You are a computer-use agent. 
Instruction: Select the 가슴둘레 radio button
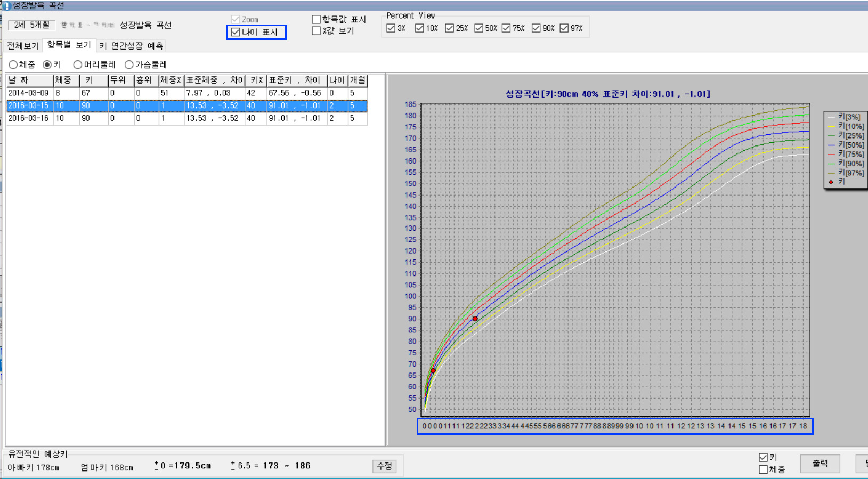click(x=129, y=65)
